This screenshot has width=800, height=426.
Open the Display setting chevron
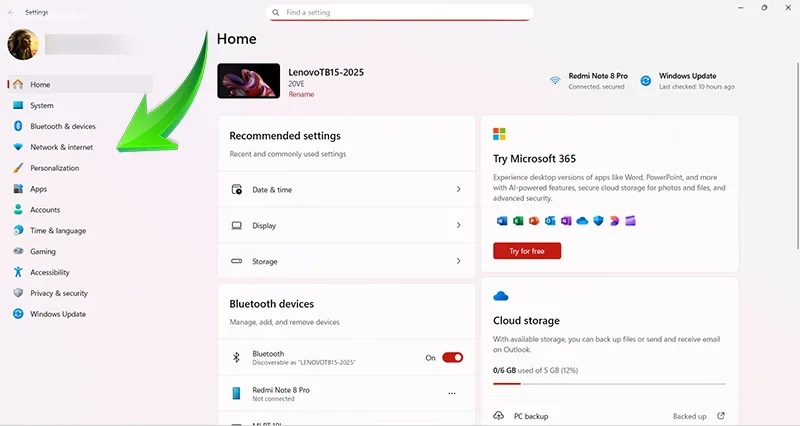458,225
